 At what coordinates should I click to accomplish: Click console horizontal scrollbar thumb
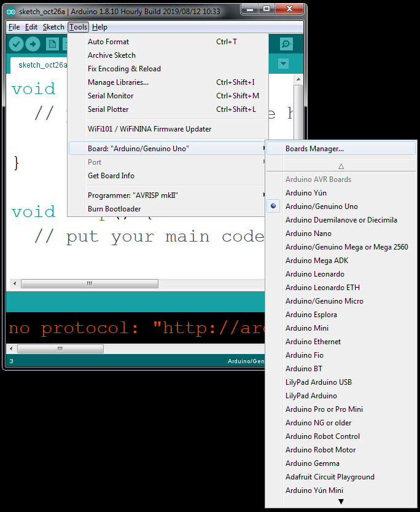[60, 349]
